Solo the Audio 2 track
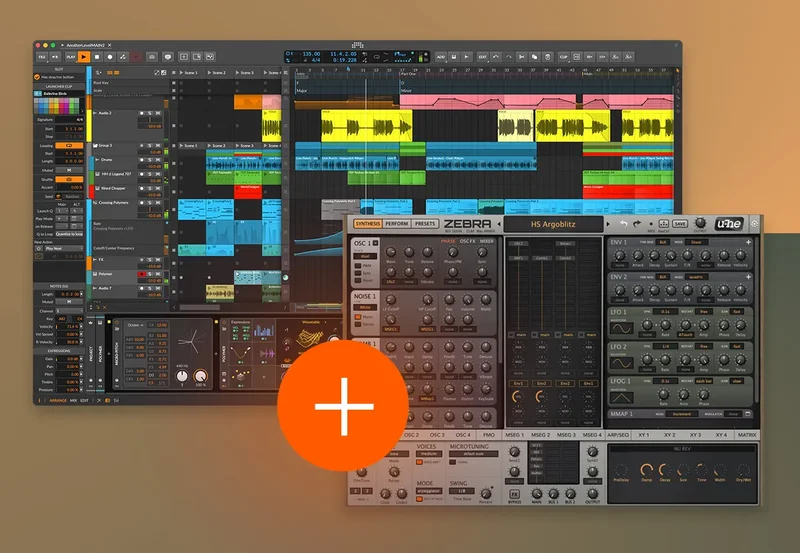This screenshot has width=800, height=553. point(150,113)
